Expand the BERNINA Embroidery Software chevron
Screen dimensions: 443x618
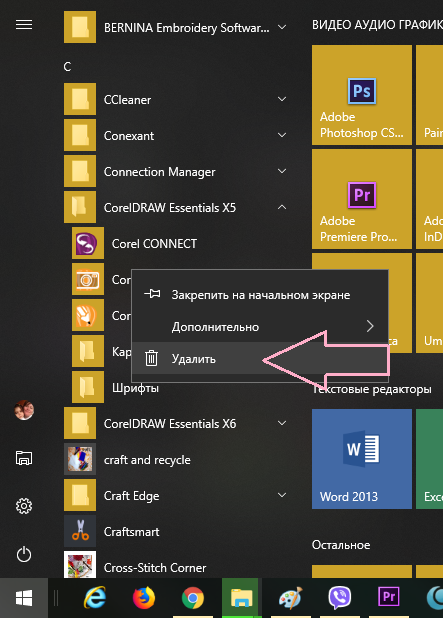[x=282, y=27]
